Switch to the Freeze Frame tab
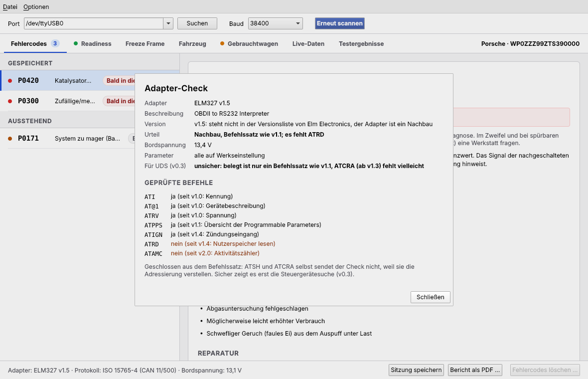The width and height of the screenshot is (588, 379). [145, 43]
